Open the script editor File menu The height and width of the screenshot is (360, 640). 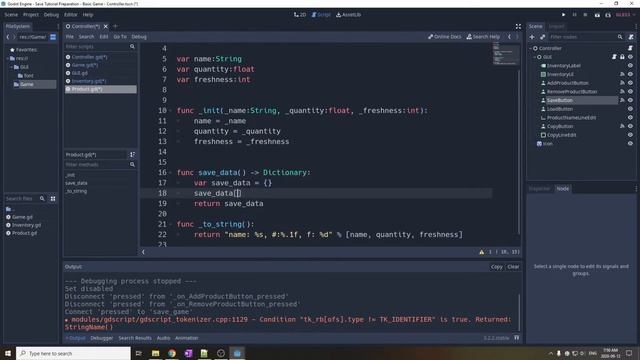tap(70, 37)
